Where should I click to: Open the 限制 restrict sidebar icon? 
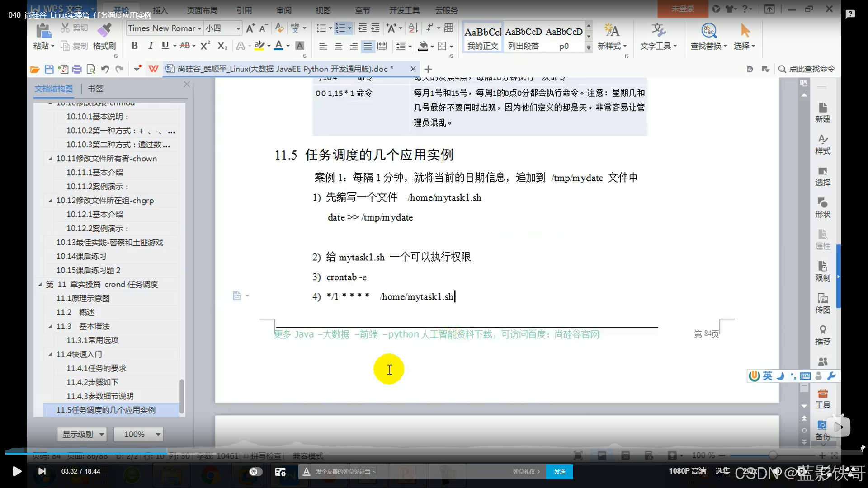823,271
